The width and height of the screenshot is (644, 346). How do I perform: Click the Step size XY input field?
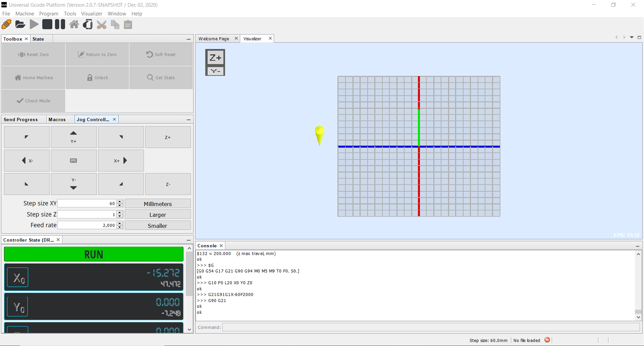tap(87, 203)
